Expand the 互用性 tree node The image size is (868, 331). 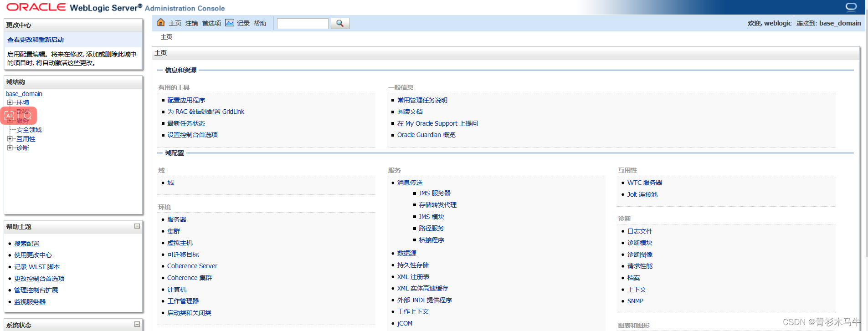coord(10,139)
